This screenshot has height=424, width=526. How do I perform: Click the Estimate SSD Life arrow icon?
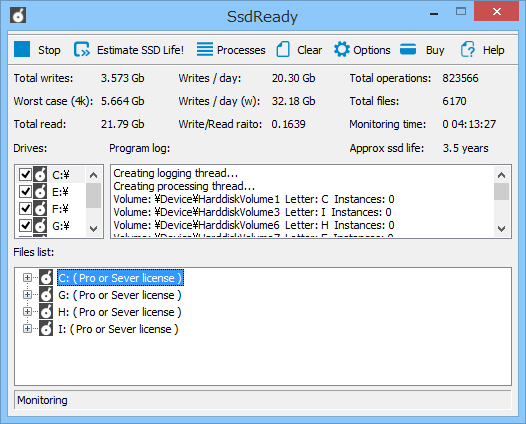pyautogui.click(x=82, y=49)
